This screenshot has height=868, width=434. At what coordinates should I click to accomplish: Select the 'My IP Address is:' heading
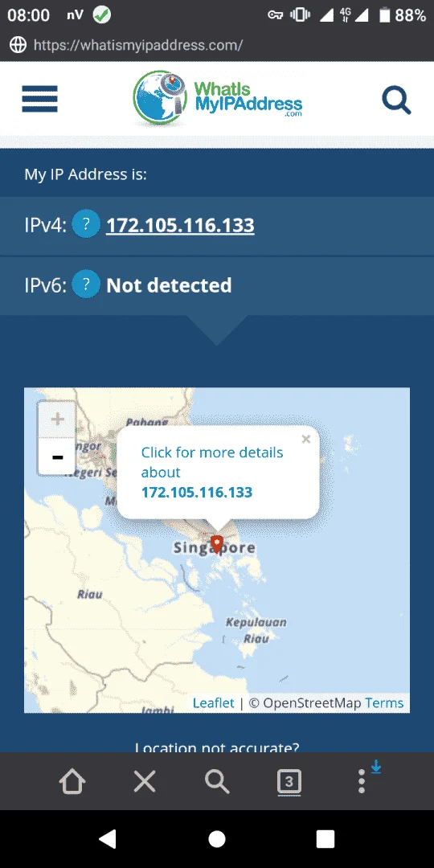click(x=85, y=174)
